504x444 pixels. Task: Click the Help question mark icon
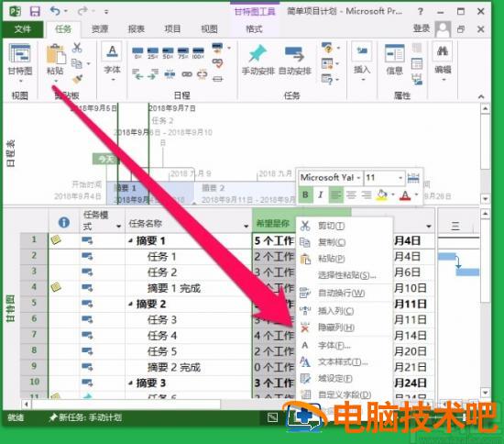point(420,12)
